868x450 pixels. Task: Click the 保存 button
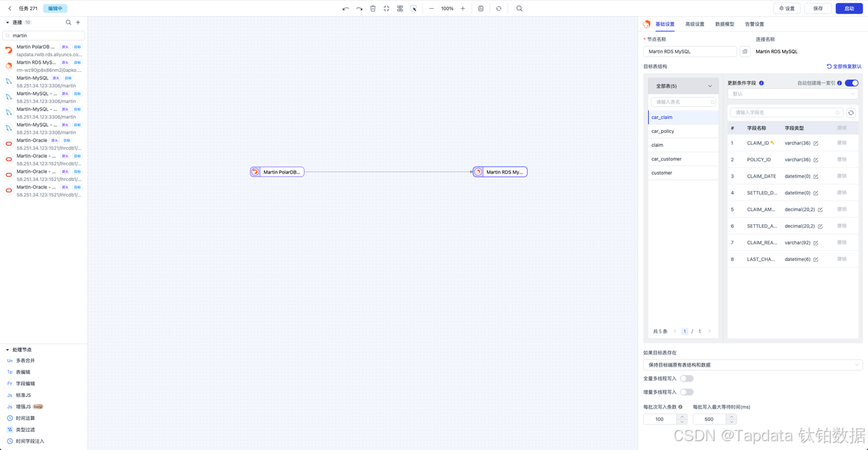point(818,9)
